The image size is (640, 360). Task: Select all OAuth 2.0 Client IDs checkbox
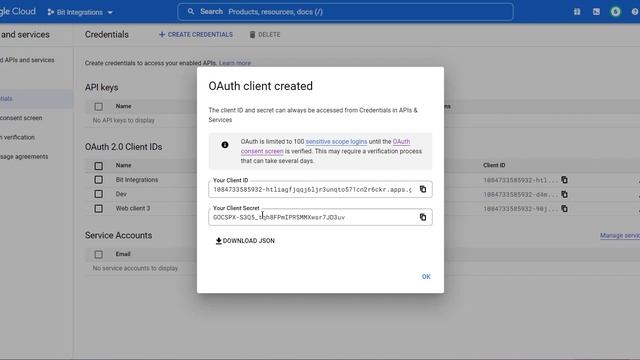click(98, 166)
